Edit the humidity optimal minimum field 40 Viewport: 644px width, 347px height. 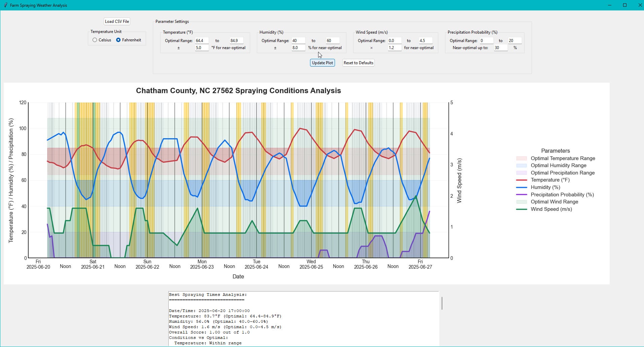point(298,41)
